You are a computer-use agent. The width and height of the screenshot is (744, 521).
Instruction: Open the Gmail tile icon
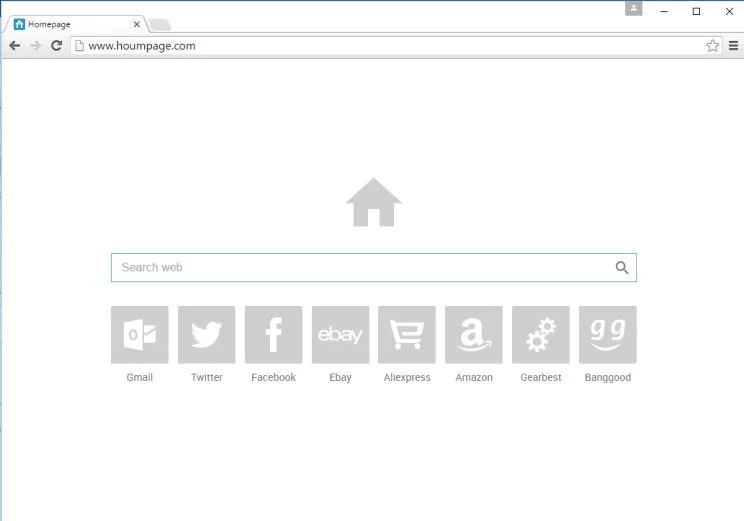click(x=140, y=335)
